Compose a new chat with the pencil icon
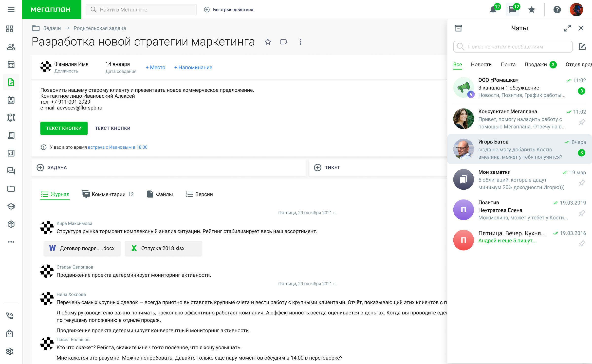This screenshot has width=592, height=364. (x=583, y=47)
